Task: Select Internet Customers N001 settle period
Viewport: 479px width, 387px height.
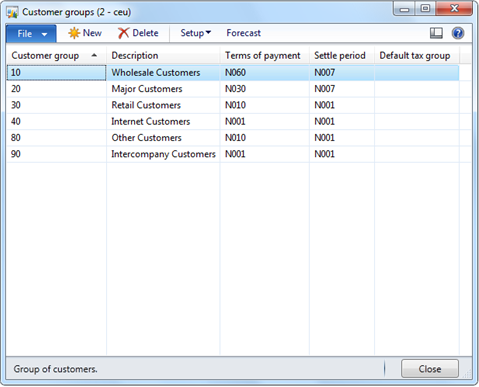Action: pyautogui.click(x=342, y=121)
